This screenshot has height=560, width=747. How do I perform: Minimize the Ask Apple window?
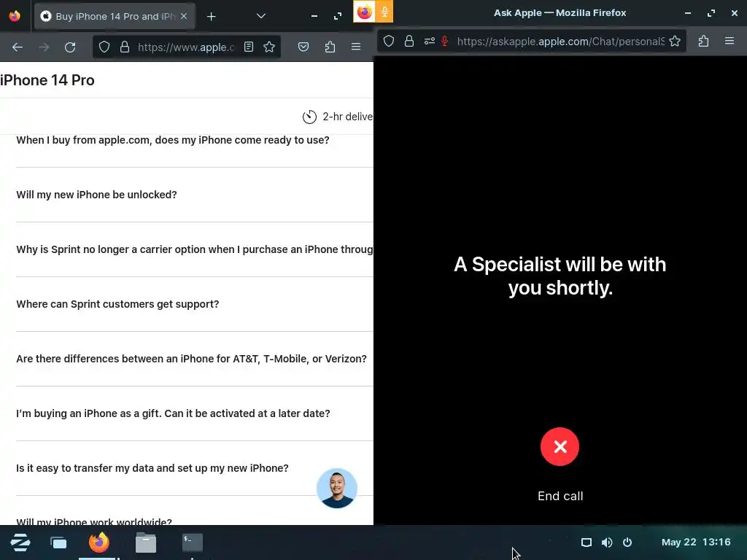coord(688,13)
